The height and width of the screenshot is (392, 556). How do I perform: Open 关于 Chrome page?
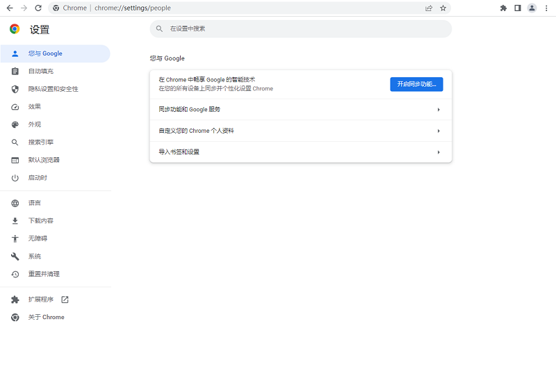[46, 317]
